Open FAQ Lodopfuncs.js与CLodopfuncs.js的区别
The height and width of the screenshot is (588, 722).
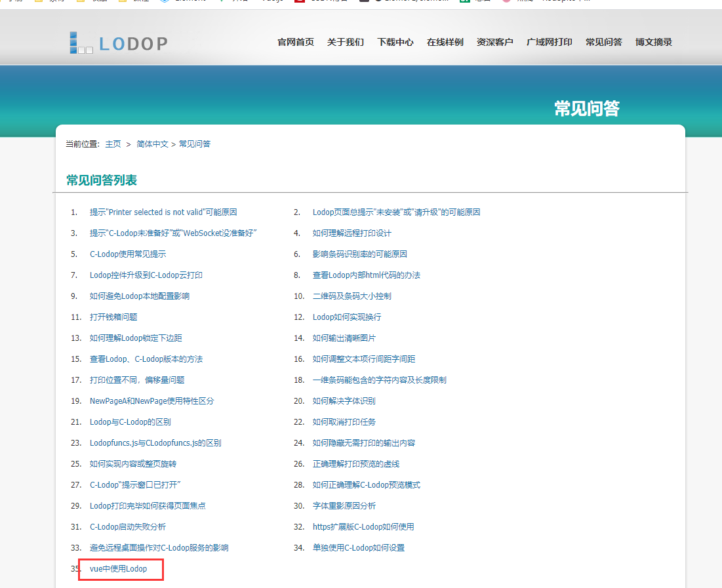point(155,442)
